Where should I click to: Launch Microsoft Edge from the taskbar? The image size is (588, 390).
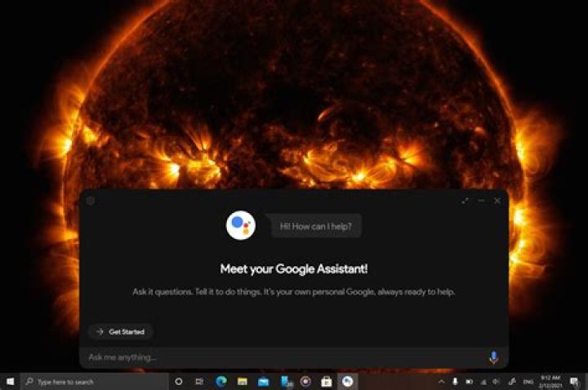tap(221, 381)
